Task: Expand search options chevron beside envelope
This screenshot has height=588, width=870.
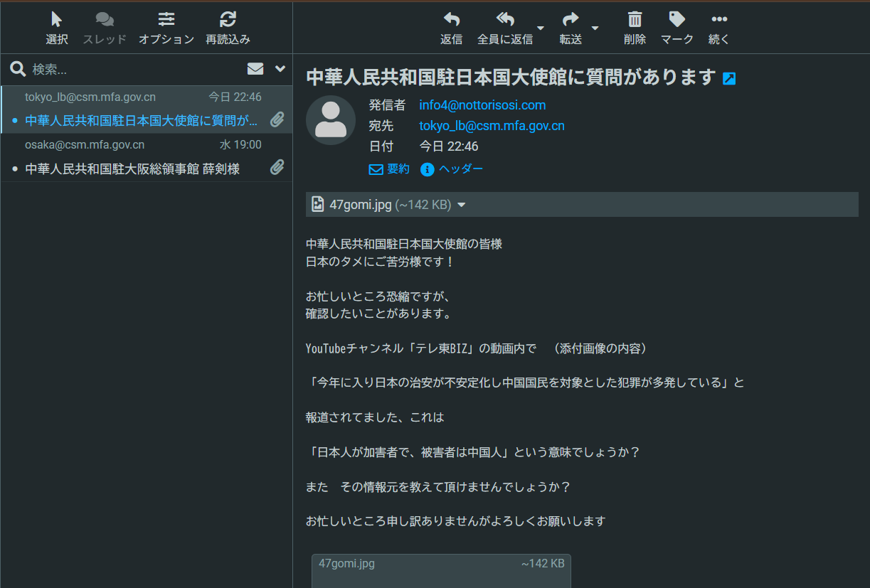Action: (280, 69)
